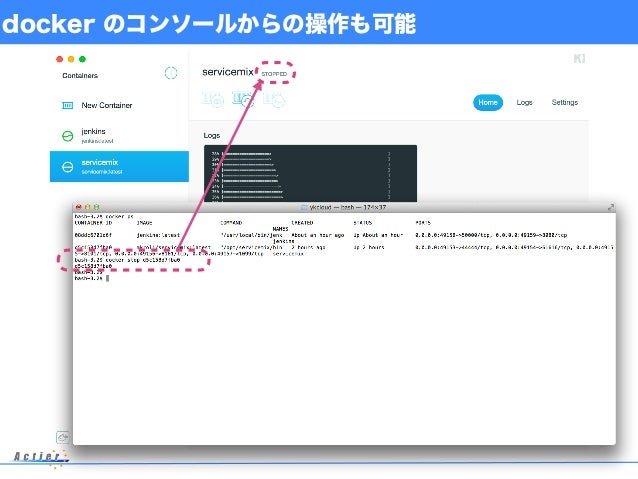Click the terminal title 'ykcloud — bash'
This screenshot has height=479, width=638.
pos(347,207)
